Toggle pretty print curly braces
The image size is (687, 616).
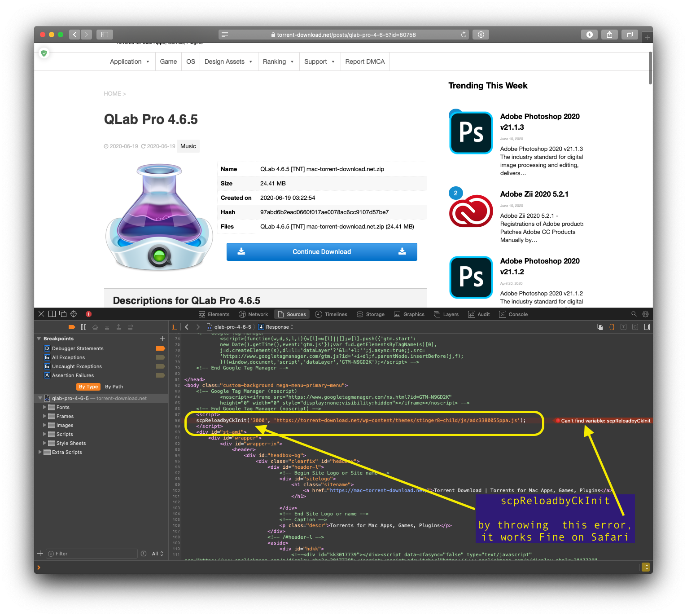612,327
